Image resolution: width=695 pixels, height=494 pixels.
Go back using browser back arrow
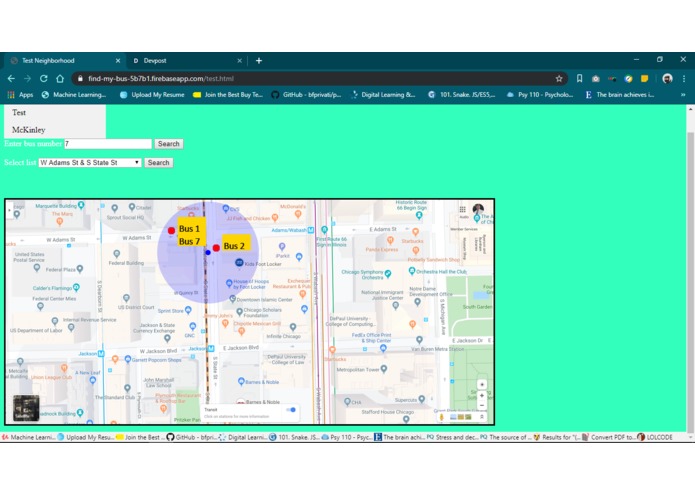tap(11, 78)
